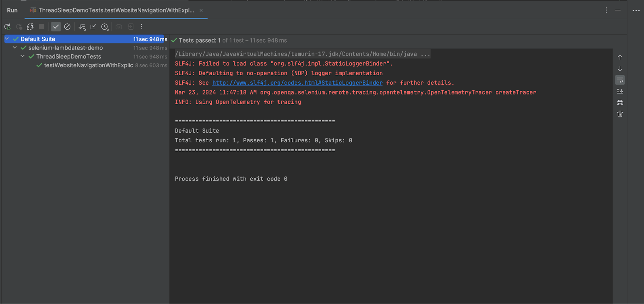Viewport: 644px width, 304px height.
Task: Click 'Tests passed: 1' status text
Action: tap(200, 41)
